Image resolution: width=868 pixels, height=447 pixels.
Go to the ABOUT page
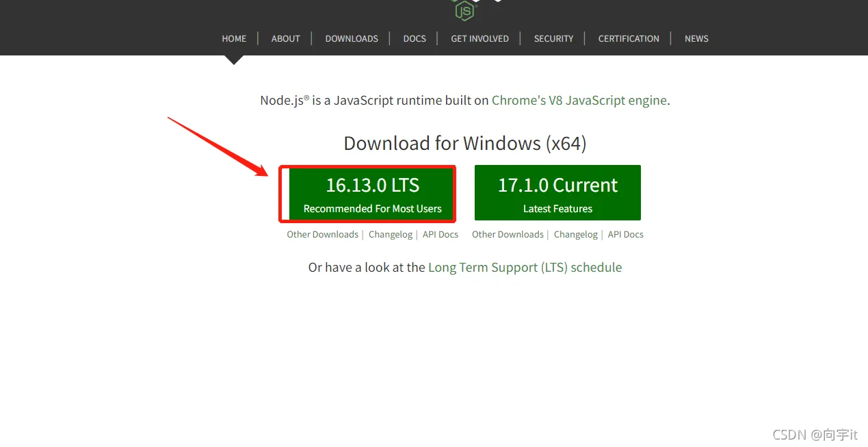(x=285, y=39)
